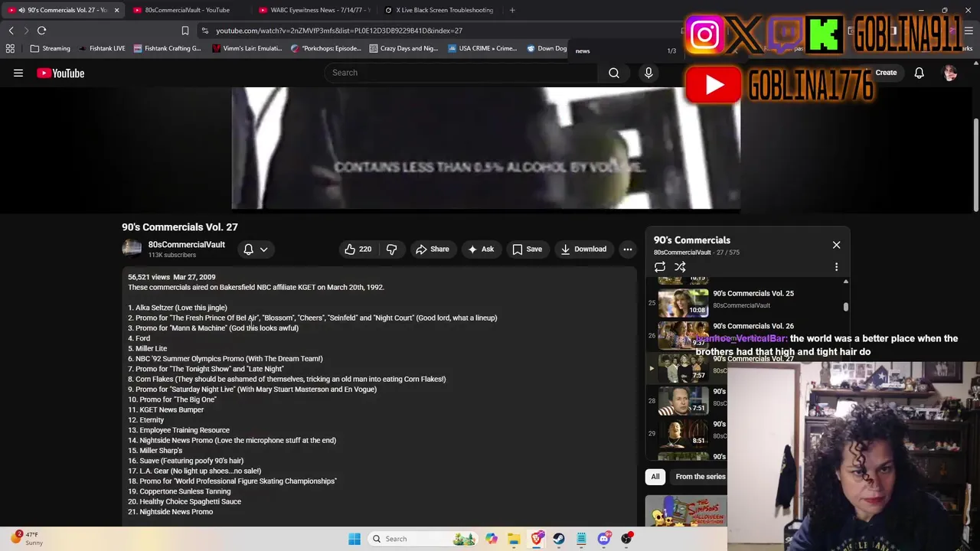The image size is (980, 551).
Task: Open more actions ellipsis beside Download
Action: [627, 249]
